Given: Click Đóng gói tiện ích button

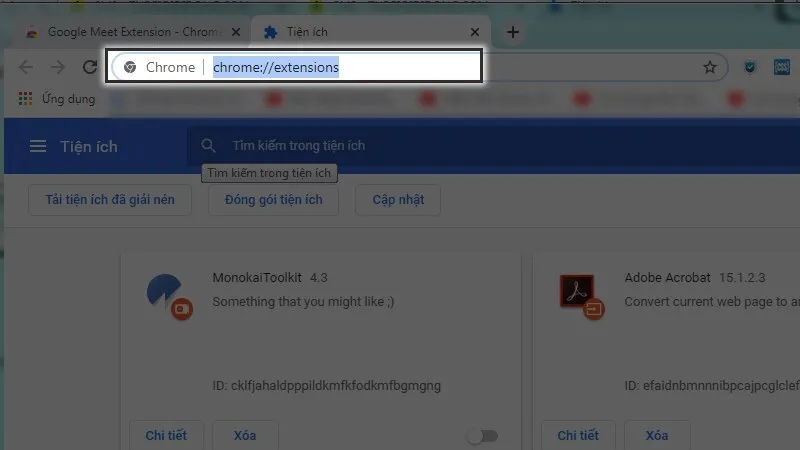Looking at the screenshot, I should point(273,199).
